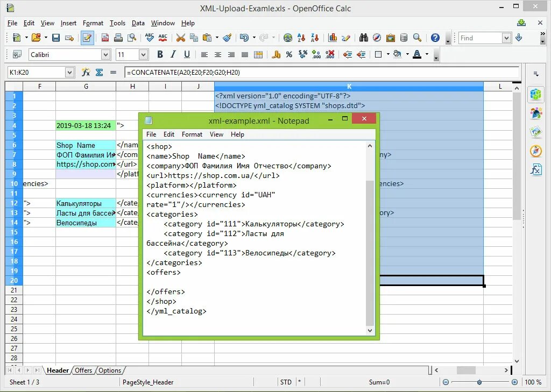Open Paste options dropdown arrow
The height and width of the screenshot is (392, 551).
click(x=217, y=38)
